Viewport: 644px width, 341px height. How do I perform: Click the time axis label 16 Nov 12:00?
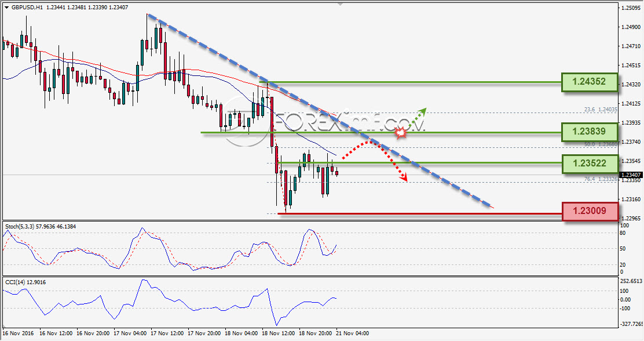pyautogui.click(x=56, y=333)
